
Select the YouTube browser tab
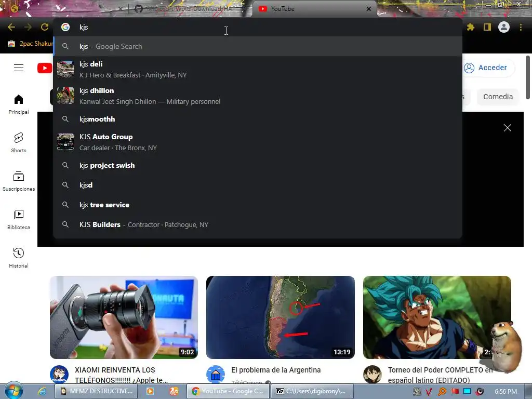314,9
